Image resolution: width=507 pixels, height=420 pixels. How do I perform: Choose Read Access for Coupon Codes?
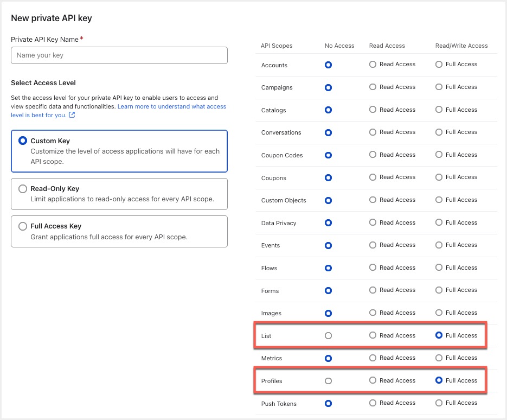(373, 155)
